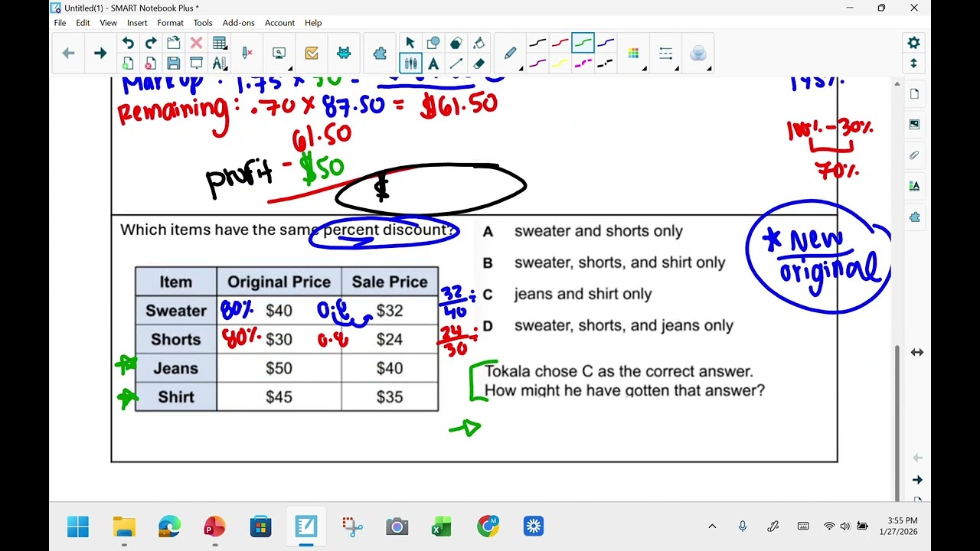Select the regular polygons tool

(x=456, y=43)
